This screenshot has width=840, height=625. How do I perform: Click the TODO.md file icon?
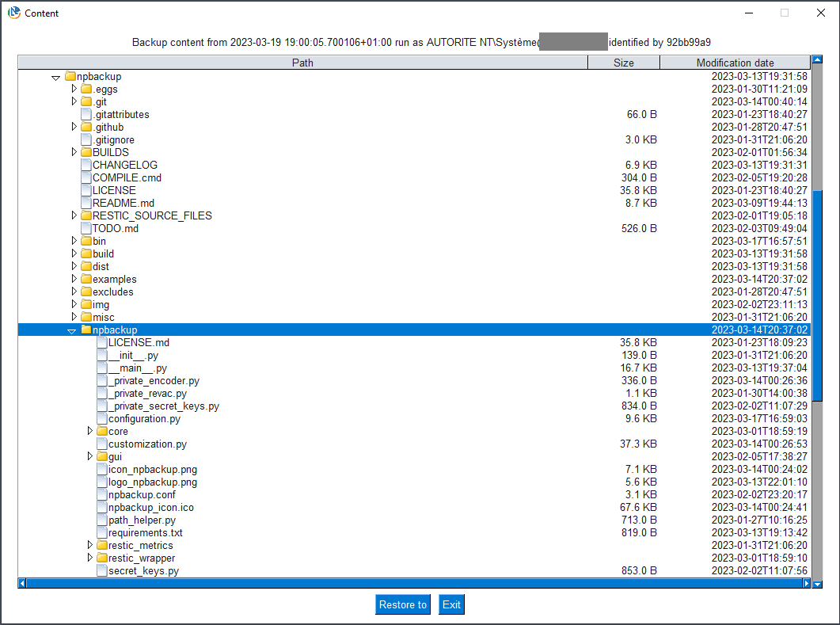tap(86, 228)
